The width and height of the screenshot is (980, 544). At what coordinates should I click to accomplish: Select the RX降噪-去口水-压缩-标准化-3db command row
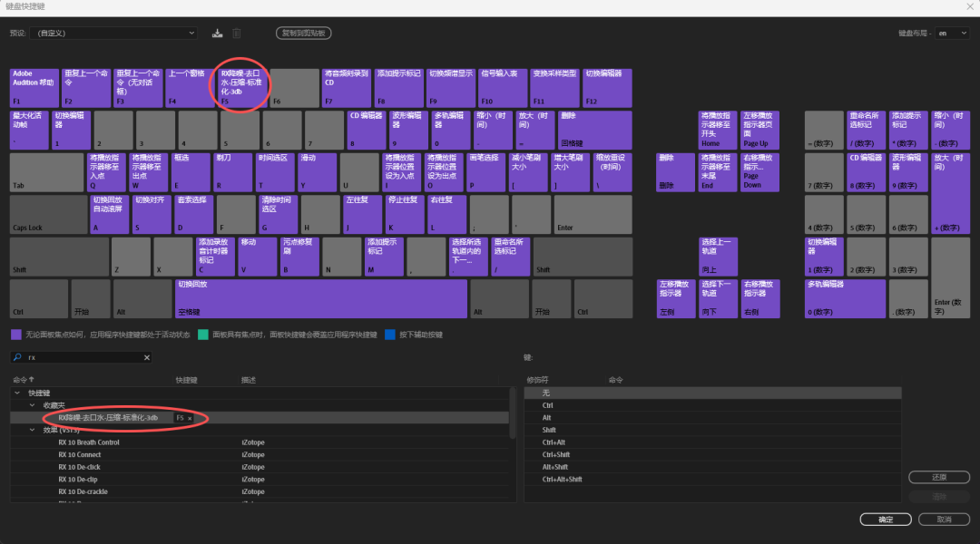pos(260,418)
